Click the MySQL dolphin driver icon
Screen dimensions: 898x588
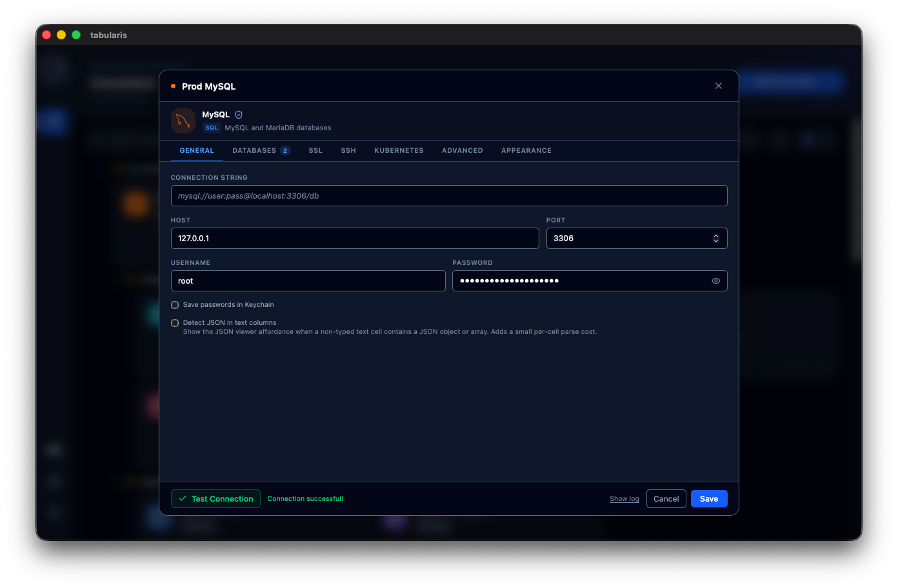[183, 121]
